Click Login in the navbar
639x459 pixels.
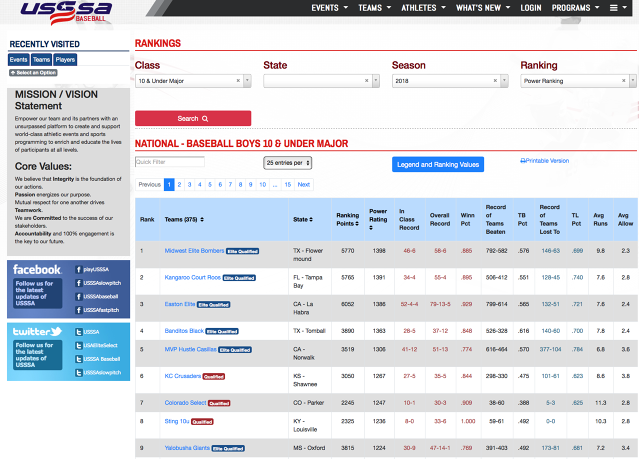[531, 8]
